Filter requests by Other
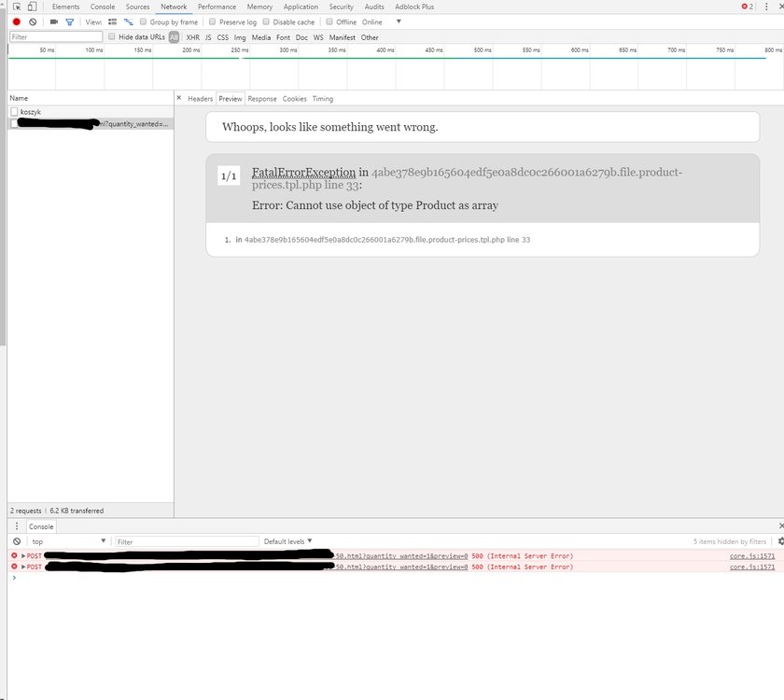The image size is (784, 700). point(370,37)
